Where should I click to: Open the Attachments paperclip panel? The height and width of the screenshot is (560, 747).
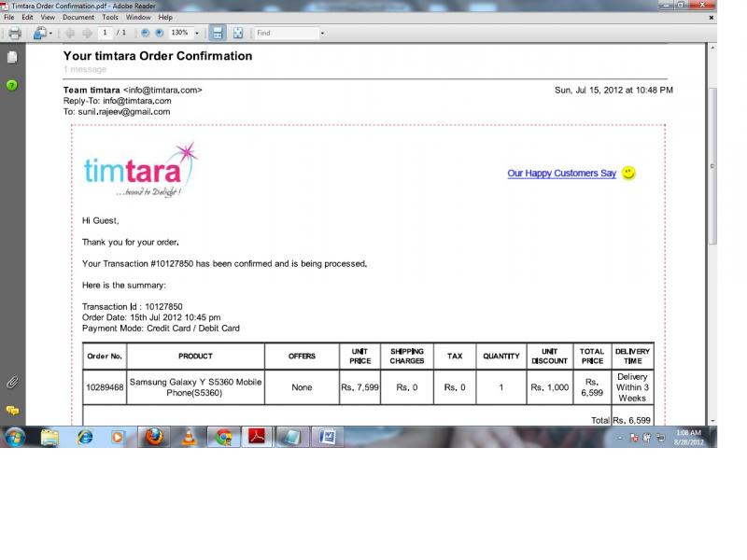[12, 383]
